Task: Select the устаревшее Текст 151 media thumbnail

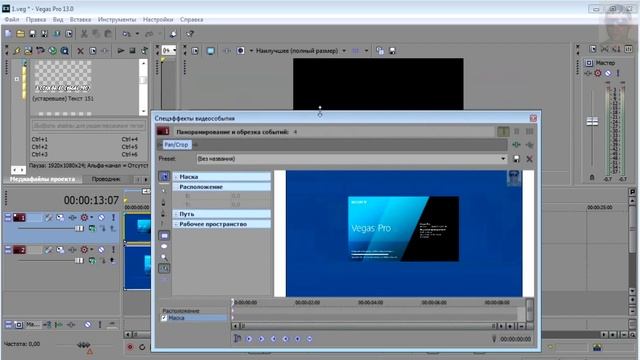Action: click(62, 77)
